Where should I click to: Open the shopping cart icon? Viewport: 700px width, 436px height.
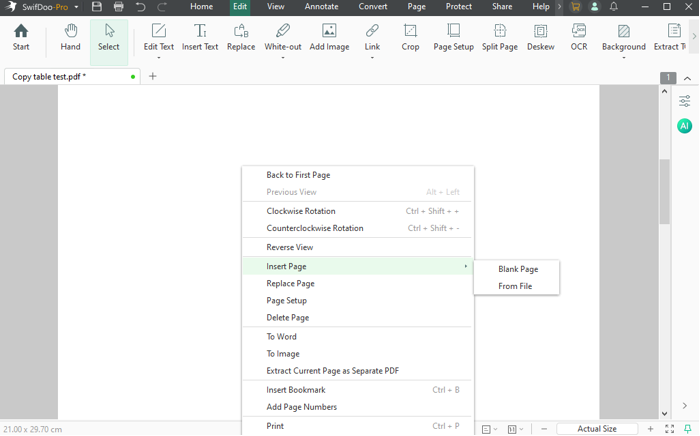coord(575,7)
